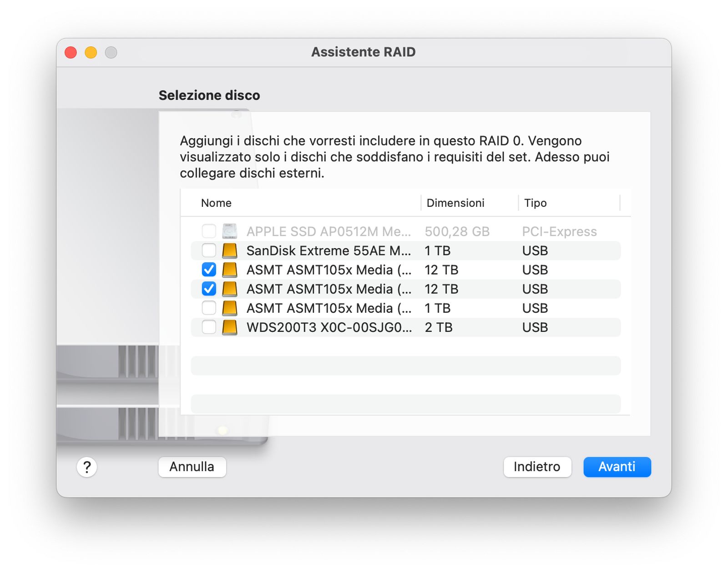Click the drive icon of the 1 TB ASMT disk
Viewport: 728px width, 572px height.
click(230, 308)
